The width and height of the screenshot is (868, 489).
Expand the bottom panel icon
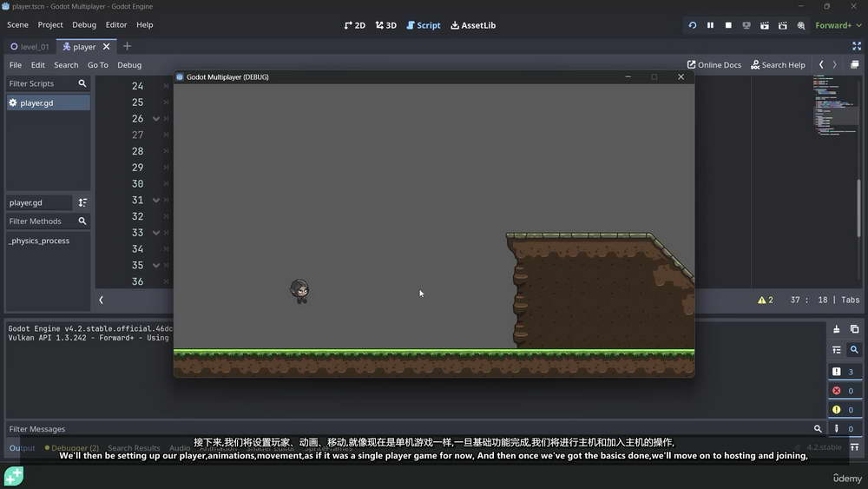(855, 447)
